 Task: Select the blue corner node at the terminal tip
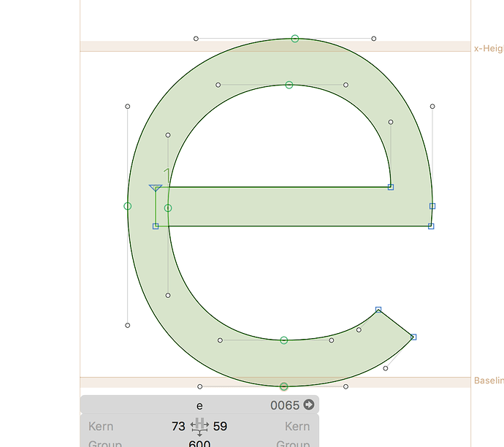[x=413, y=337]
